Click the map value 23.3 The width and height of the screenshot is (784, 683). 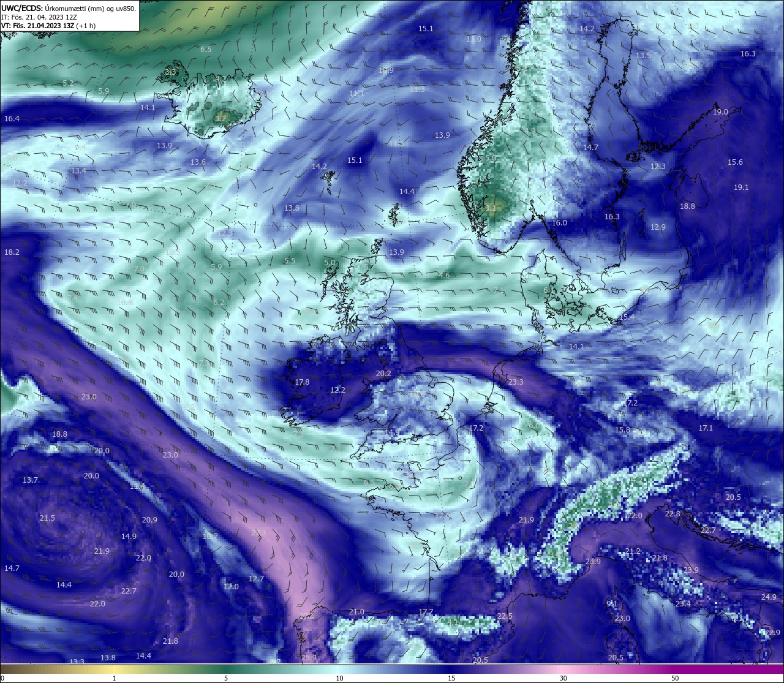tap(516, 382)
